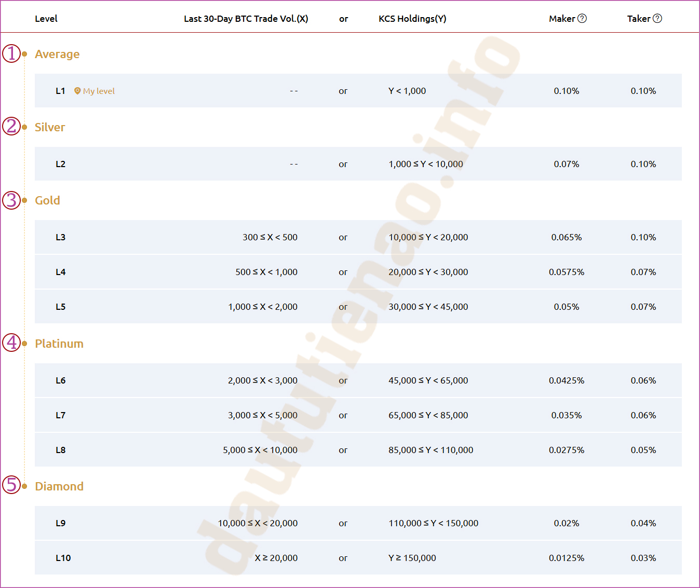
Task: Click the 0.065% maker fee
Action: pyautogui.click(x=567, y=237)
